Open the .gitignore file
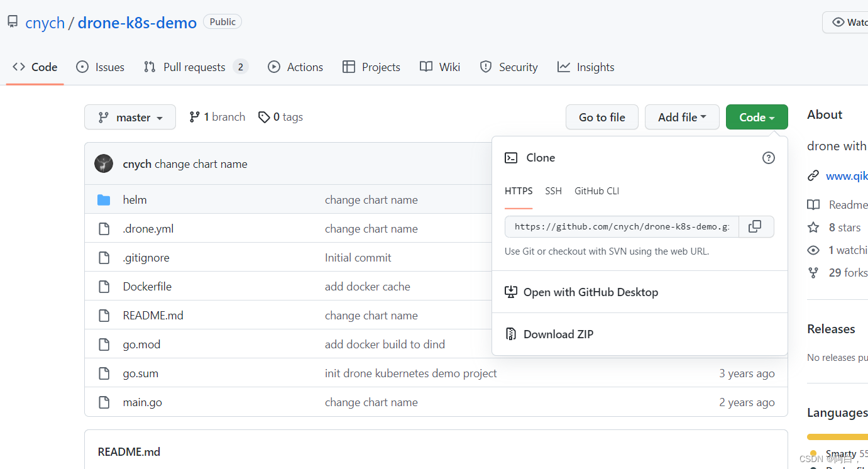Image resolution: width=868 pixels, height=469 pixels. [146, 258]
